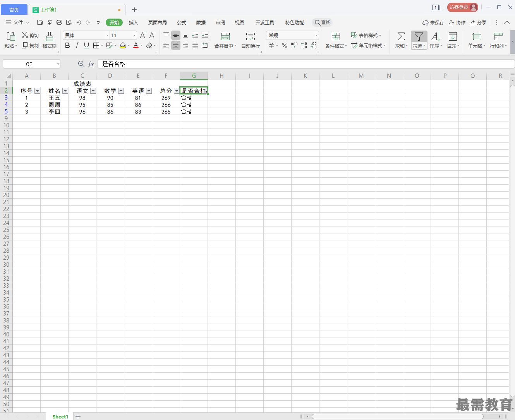
Task: Toggle Bold formatting
Action: 67,46
